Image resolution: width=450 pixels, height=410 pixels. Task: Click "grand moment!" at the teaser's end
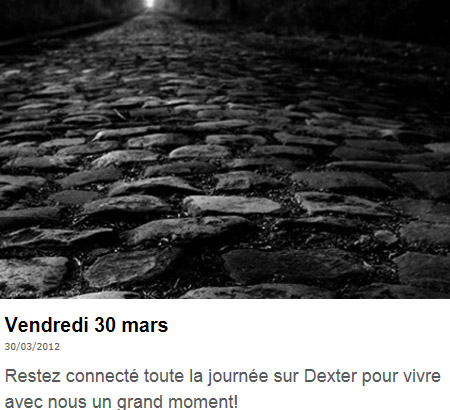(177, 402)
